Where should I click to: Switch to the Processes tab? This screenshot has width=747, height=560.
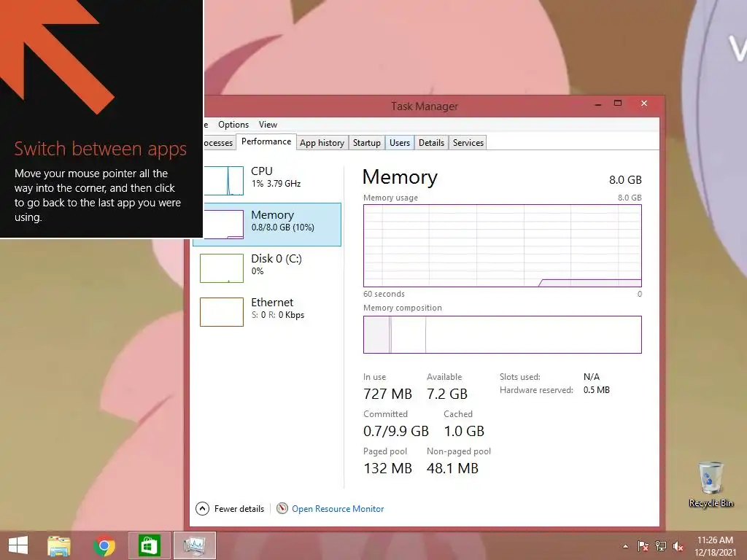[x=218, y=143]
